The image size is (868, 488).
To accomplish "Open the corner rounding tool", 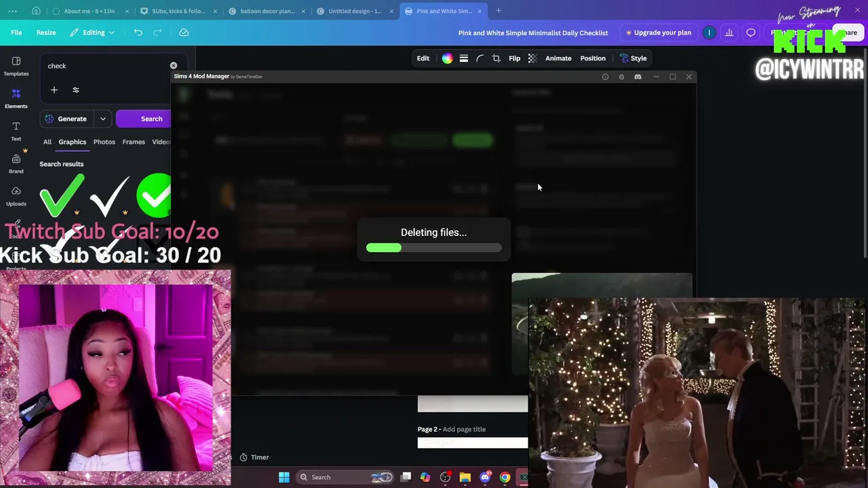I will tap(480, 58).
